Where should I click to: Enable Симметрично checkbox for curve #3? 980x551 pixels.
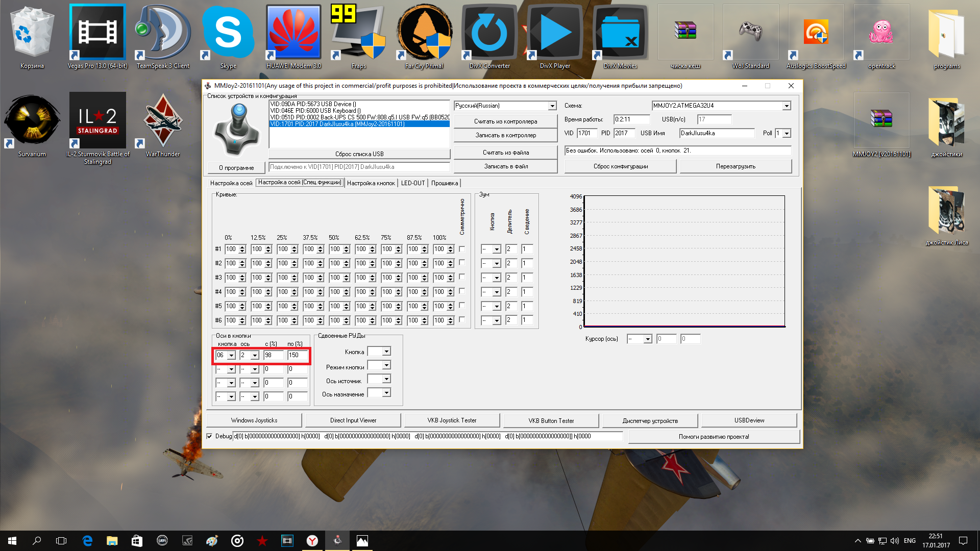click(462, 277)
